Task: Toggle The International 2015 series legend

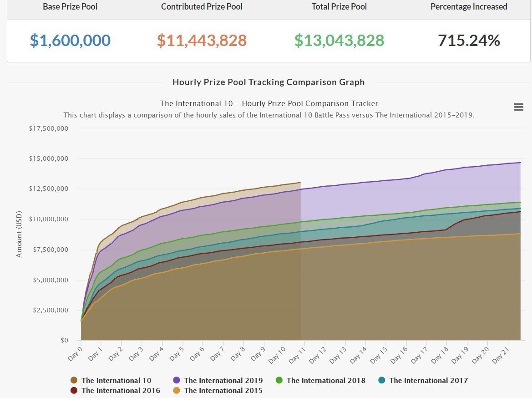Action: coord(218,391)
